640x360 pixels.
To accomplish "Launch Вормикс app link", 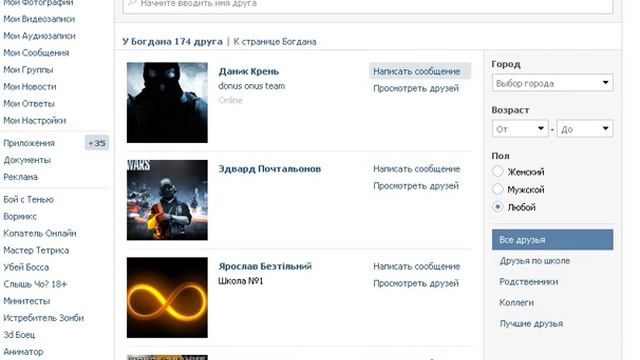I will click(20, 216).
